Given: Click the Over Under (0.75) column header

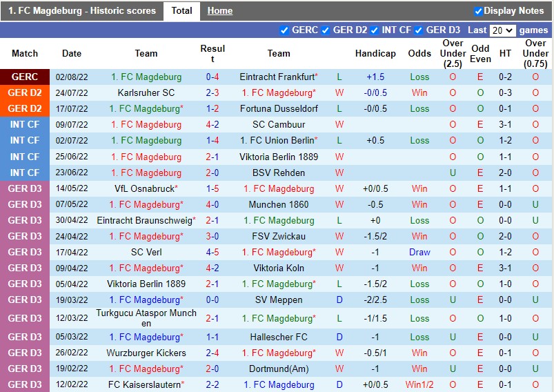Looking at the screenshot, I should click(535, 53).
